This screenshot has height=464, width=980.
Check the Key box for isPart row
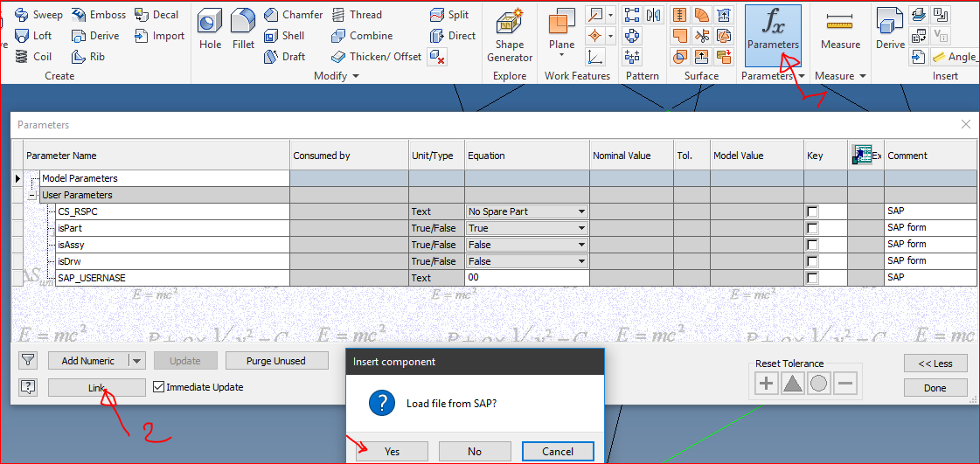tap(813, 228)
